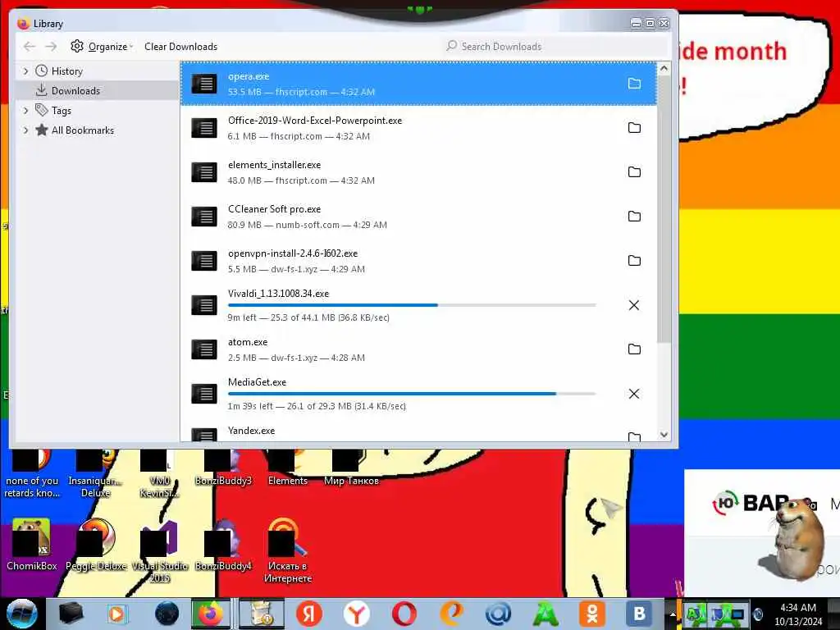Open Firefox from the taskbar
The image size is (840, 630).
coord(211,614)
